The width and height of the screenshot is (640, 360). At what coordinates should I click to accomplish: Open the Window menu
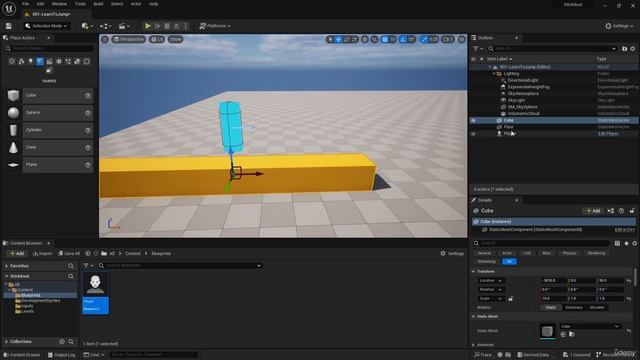pos(59,4)
